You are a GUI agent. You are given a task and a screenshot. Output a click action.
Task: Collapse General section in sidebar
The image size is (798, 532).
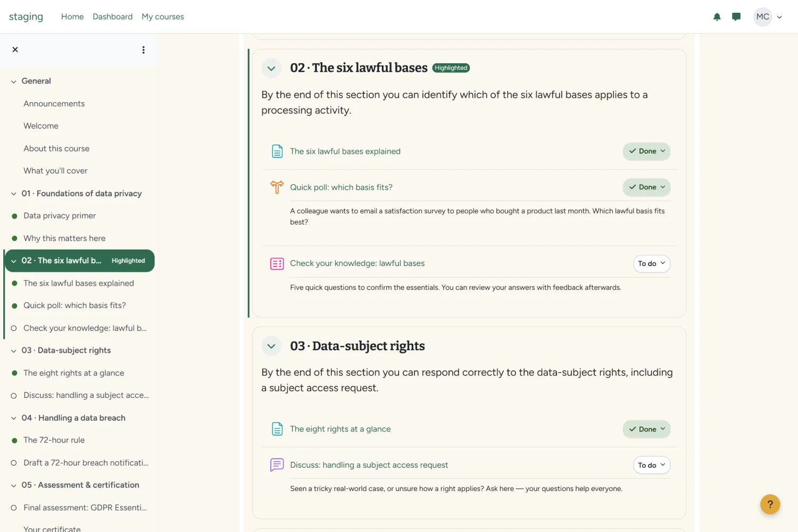click(14, 81)
